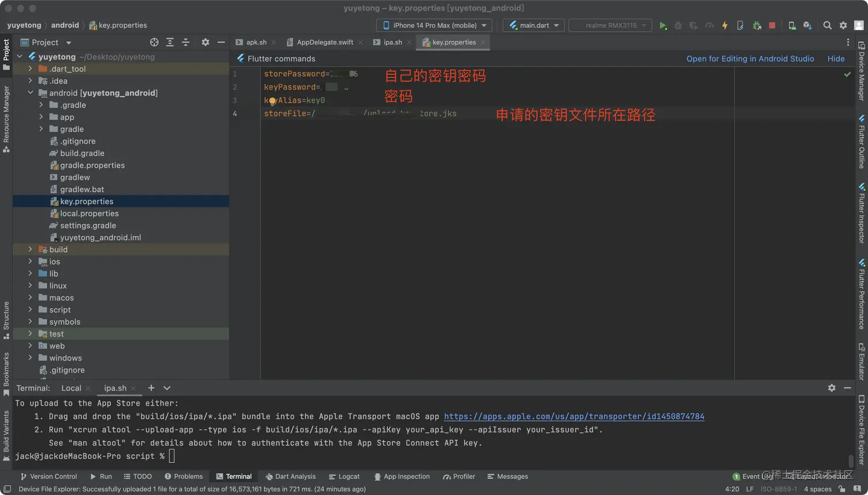The image size is (868, 495).
Task: Open Project panel options gear
Action: (206, 42)
